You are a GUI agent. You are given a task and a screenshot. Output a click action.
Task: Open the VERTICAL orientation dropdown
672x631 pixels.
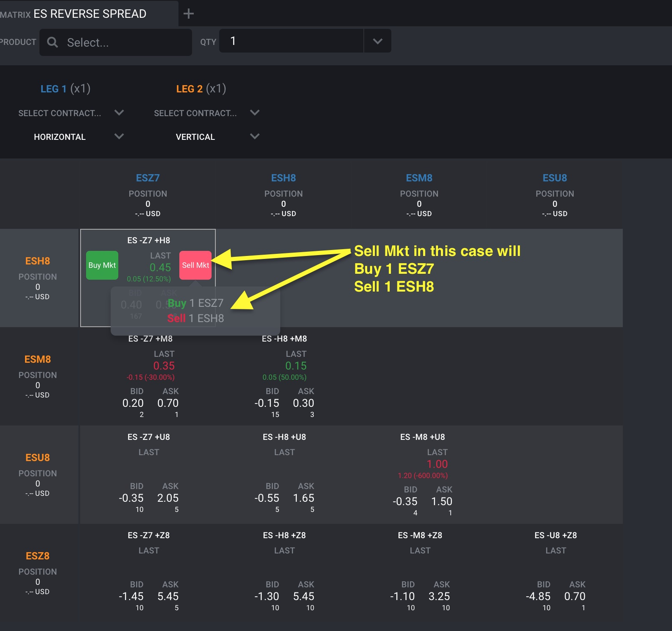click(x=255, y=136)
